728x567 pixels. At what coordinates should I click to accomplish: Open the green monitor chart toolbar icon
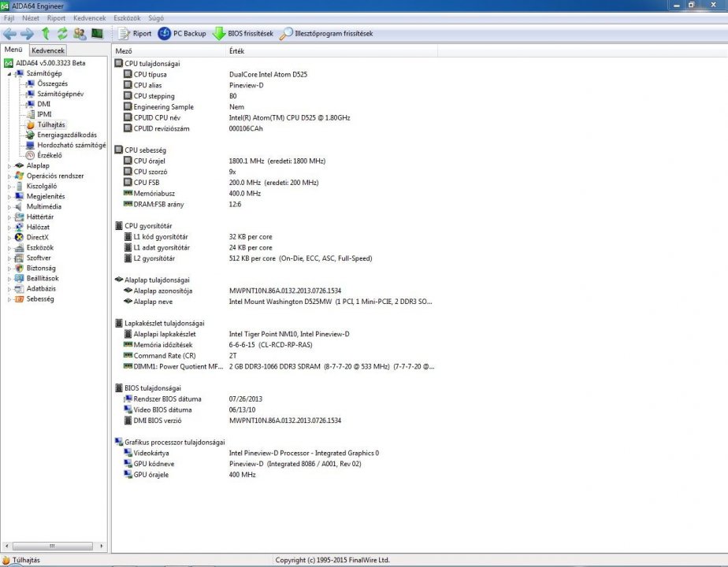97,33
